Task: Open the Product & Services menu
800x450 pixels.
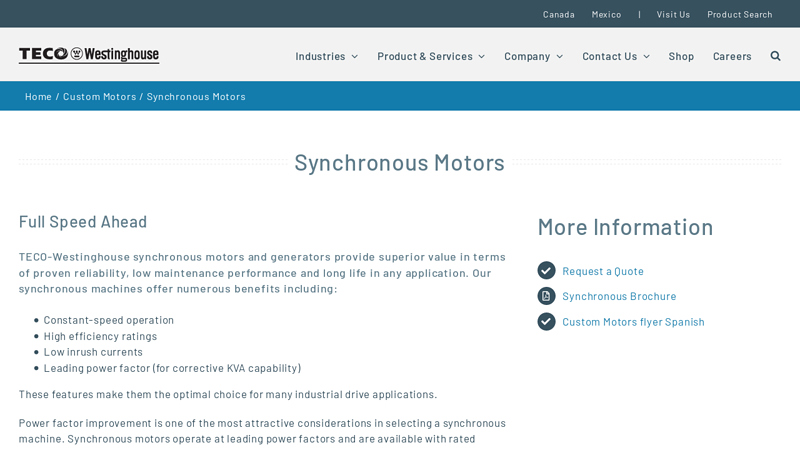Action: pos(425,56)
